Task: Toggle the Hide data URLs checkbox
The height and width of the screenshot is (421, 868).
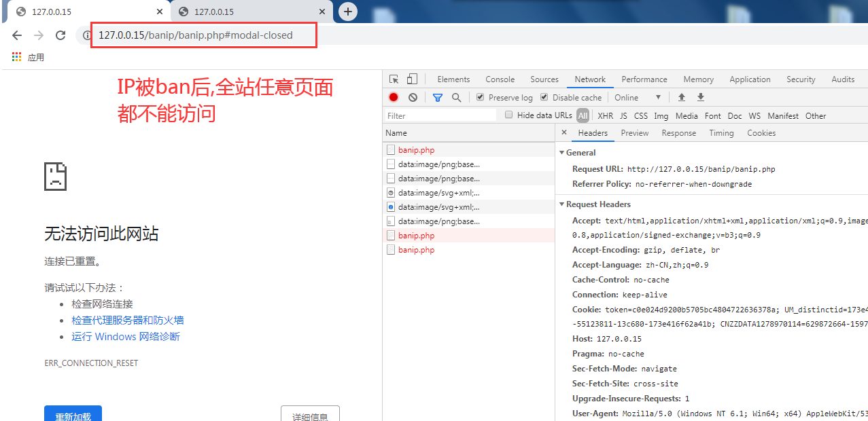Action: point(508,115)
